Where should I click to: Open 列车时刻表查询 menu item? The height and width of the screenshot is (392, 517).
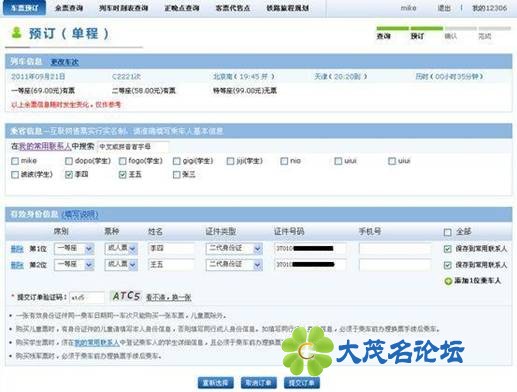(x=123, y=8)
